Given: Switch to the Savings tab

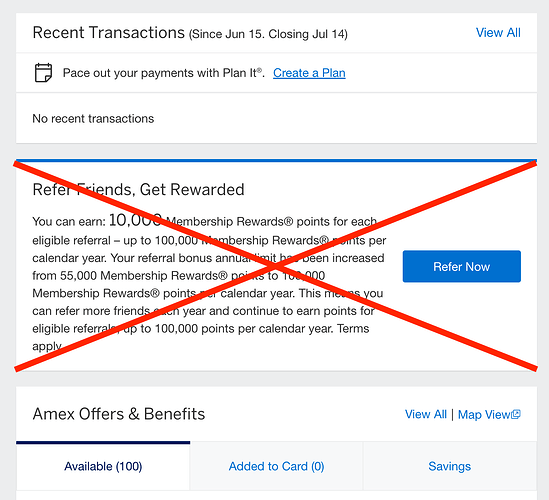Looking at the screenshot, I should tap(450, 466).
